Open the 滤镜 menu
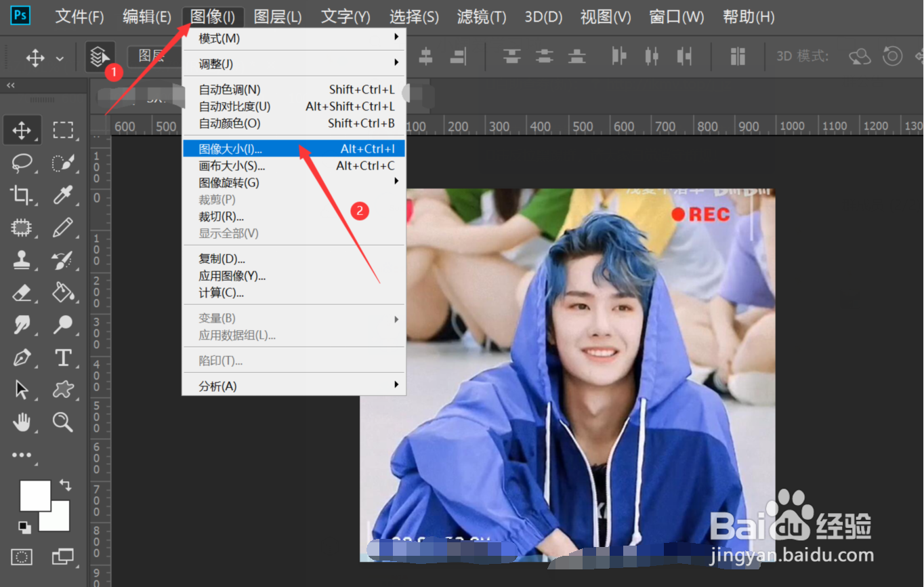 tap(480, 16)
